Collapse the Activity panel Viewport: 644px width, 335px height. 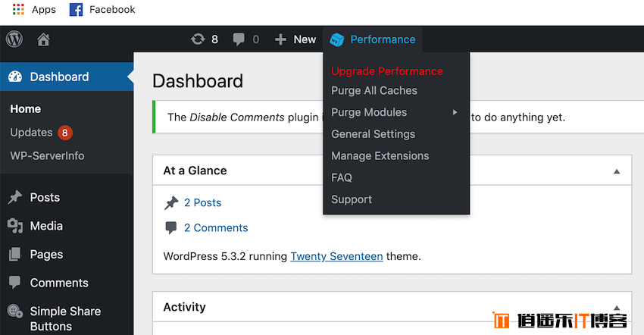(617, 308)
